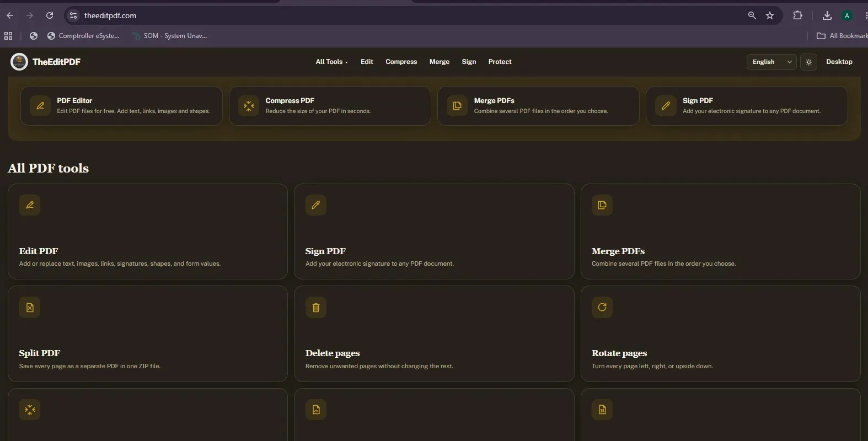Screen dimensions: 868x441
Task: Click the PDF Editor pencil icon in top strip
Action: 40,105
